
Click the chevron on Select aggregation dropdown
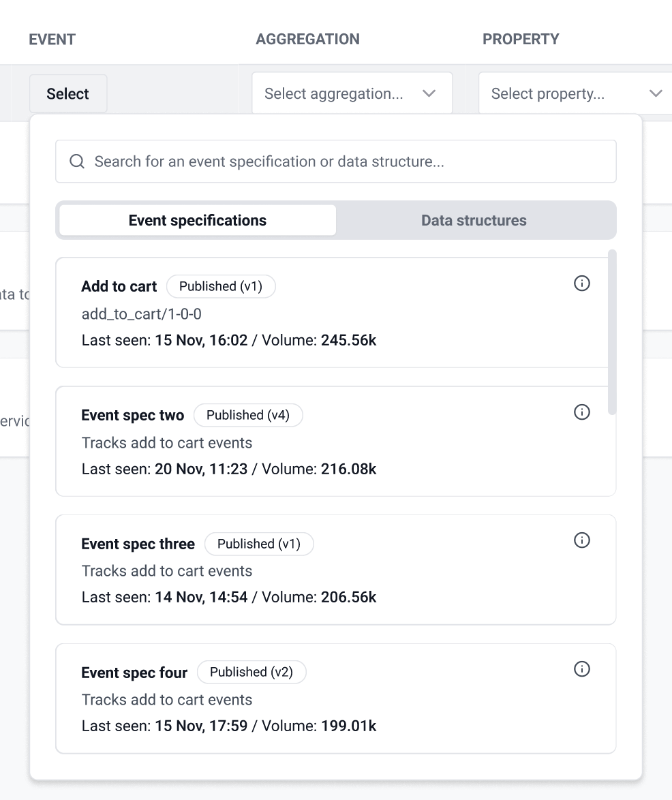[x=429, y=93]
